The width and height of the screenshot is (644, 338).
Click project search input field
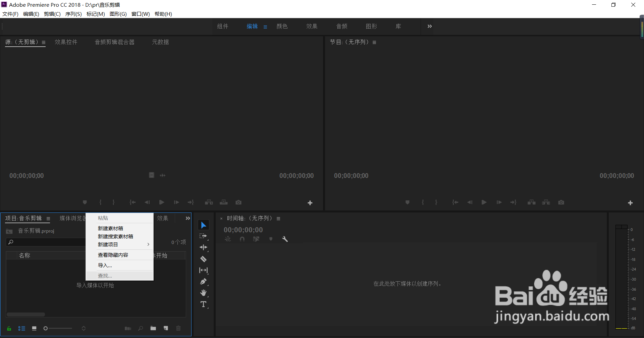pos(46,242)
